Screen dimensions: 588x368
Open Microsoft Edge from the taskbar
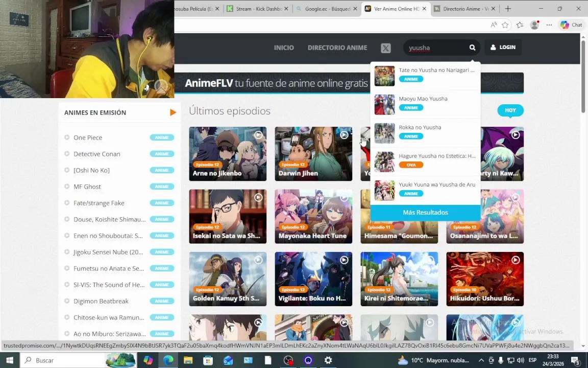click(x=168, y=360)
